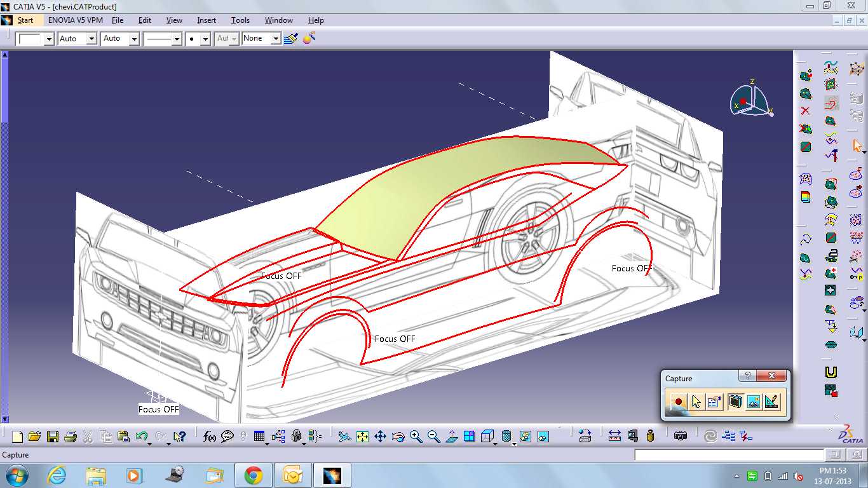Click the 3D compass in the viewport

pos(751,100)
